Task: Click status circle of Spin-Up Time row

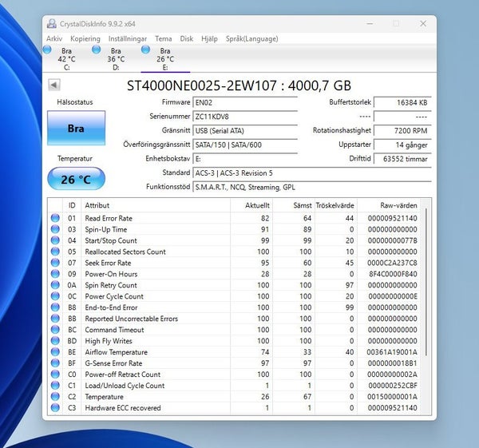Action: click(x=55, y=229)
